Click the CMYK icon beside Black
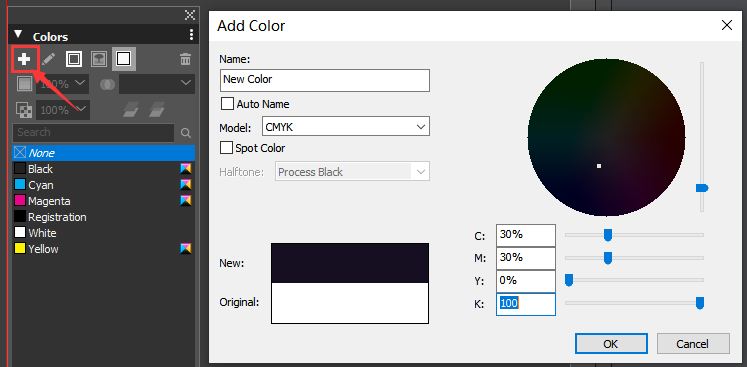 pos(185,168)
